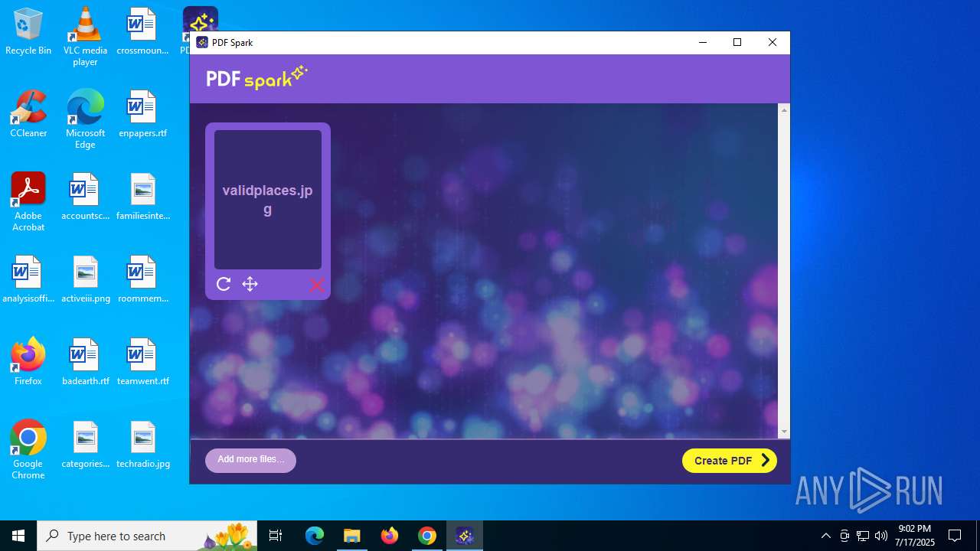Screen dimensions: 980x551
Task: Select Google Chrome desktop shortcut
Action: coord(28,450)
